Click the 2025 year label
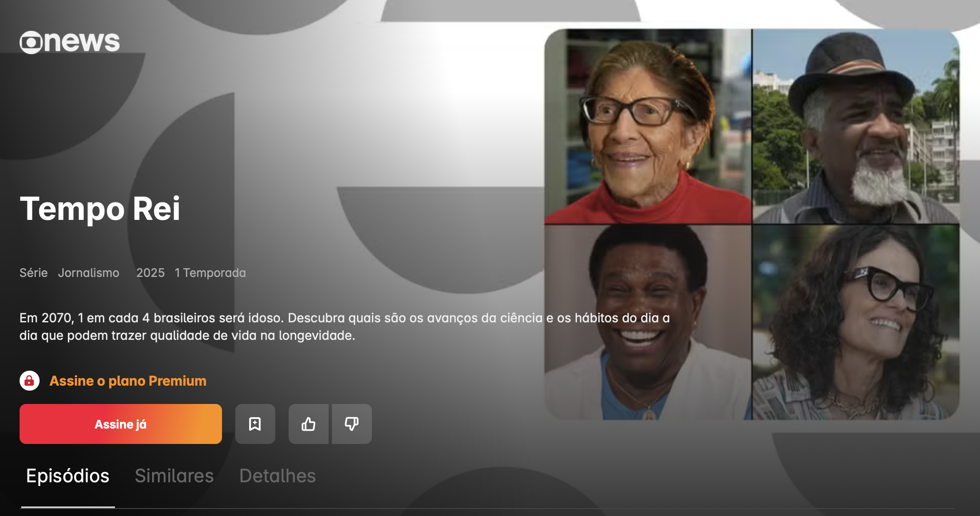The width and height of the screenshot is (980, 516). [150, 273]
